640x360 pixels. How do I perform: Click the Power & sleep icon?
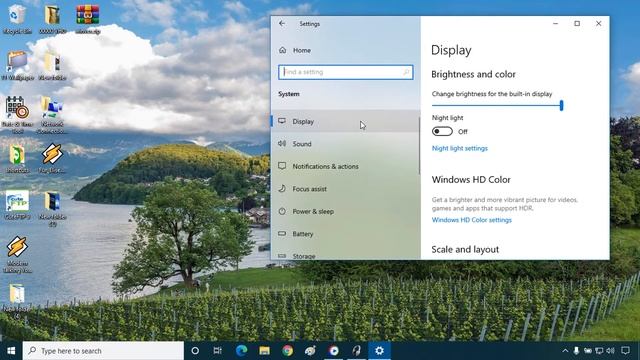(x=282, y=211)
